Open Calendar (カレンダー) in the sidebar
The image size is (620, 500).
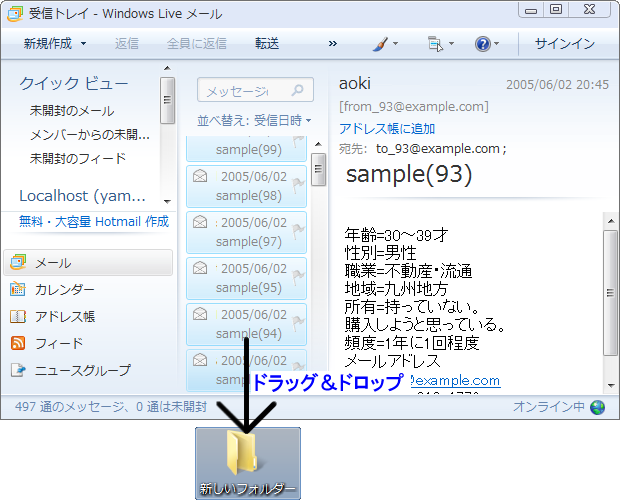[x=64, y=290]
